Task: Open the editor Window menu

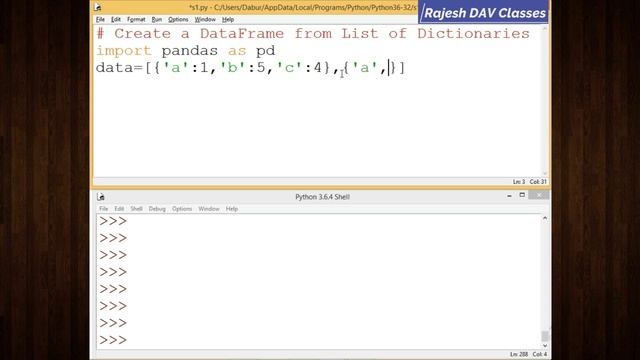Action: pos(205,19)
